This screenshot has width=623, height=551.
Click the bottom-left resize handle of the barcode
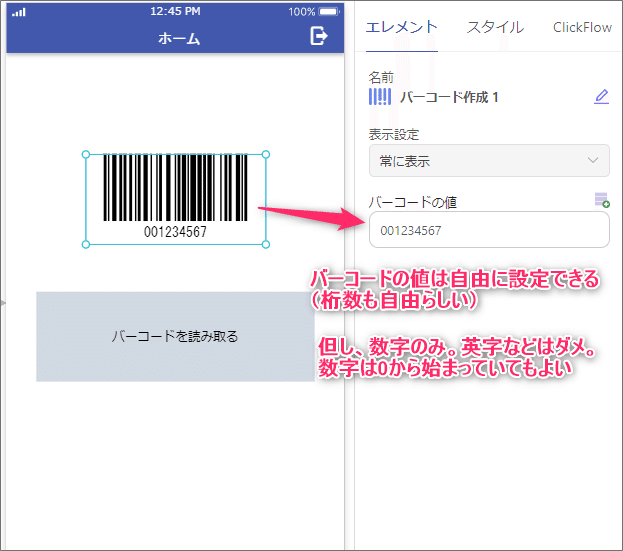(x=86, y=245)
